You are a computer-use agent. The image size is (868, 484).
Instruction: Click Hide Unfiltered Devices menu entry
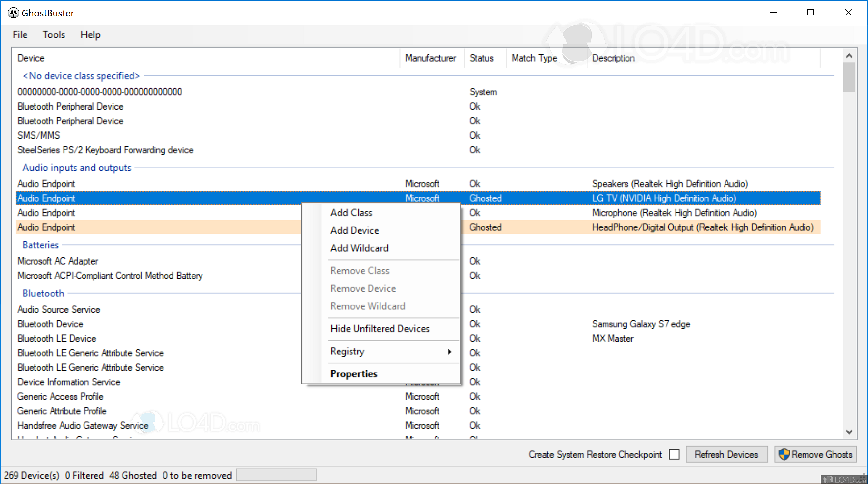click(380, 329)
